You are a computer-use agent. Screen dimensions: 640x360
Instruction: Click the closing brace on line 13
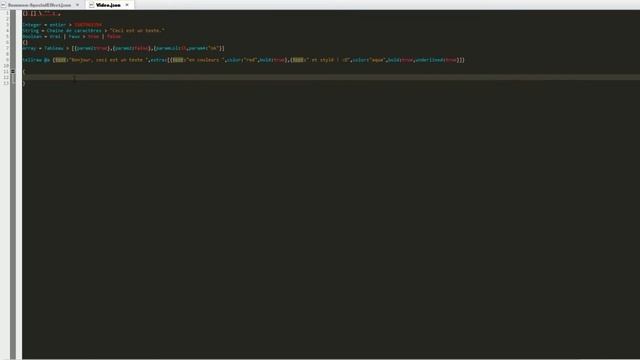(x=24, y=83)
